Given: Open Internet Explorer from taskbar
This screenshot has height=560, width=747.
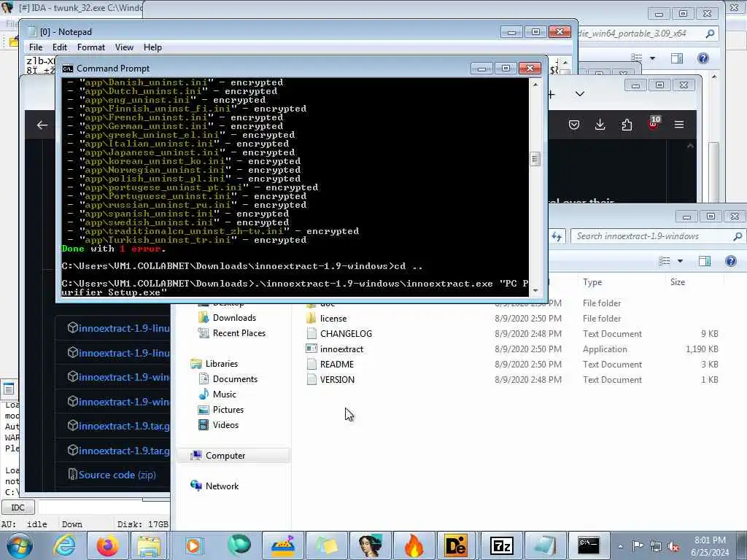Looking at the screenshot, I should (x=63, y=546).
